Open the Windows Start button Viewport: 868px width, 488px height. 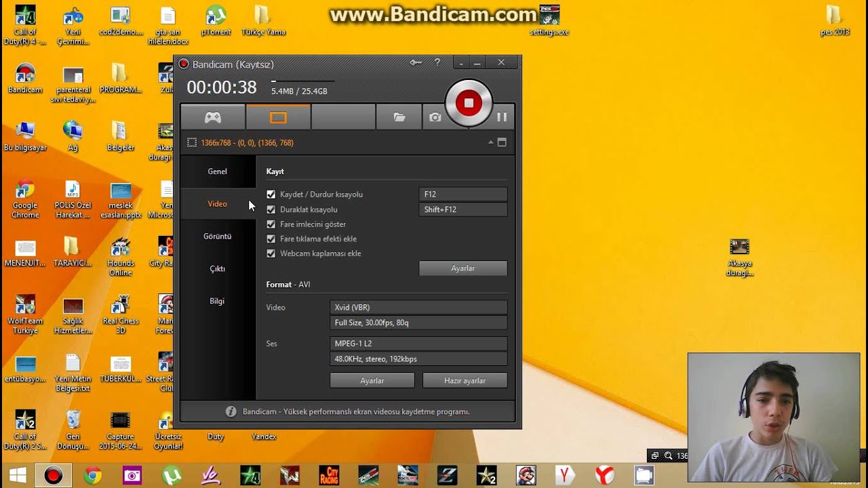pos(18,475)
